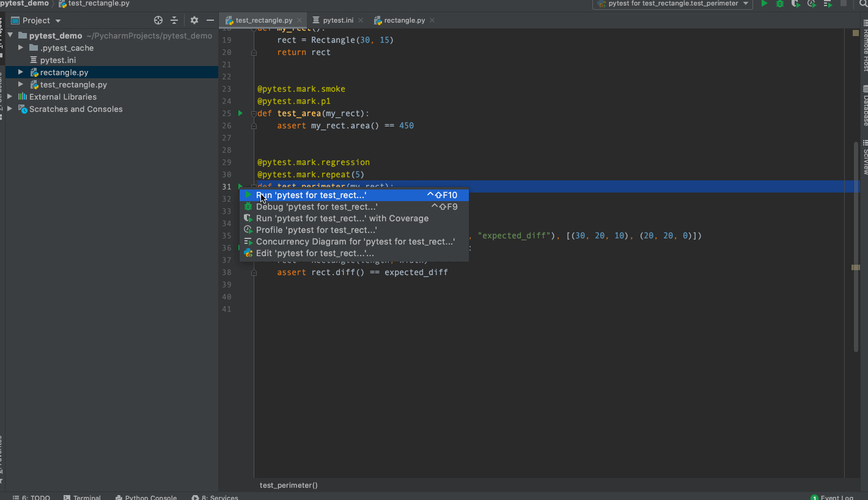868x500 pixels.
Task: Click the inspection warning indicator atop scrollbar
Action: (855, 33)
